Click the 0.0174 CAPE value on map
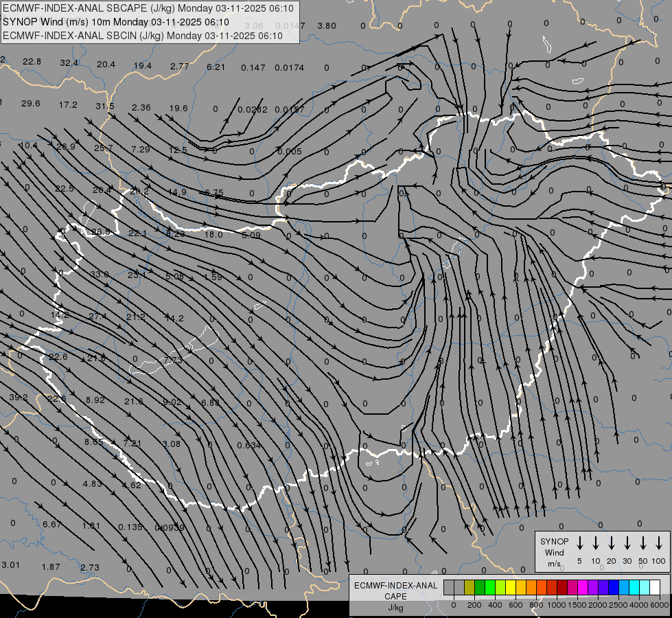Viewport: 672px width, 618px height. coord(289,68)
